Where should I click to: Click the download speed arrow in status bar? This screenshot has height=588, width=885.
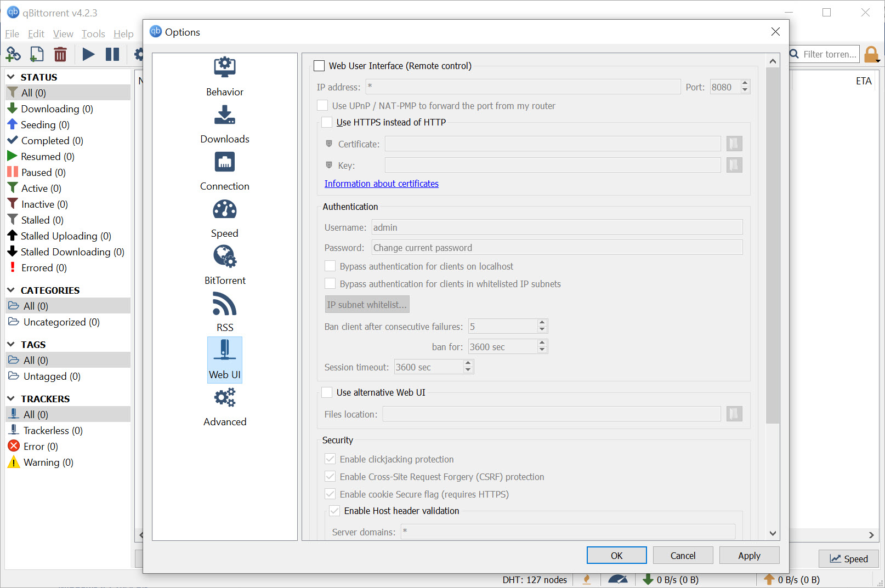pos(648,579)
